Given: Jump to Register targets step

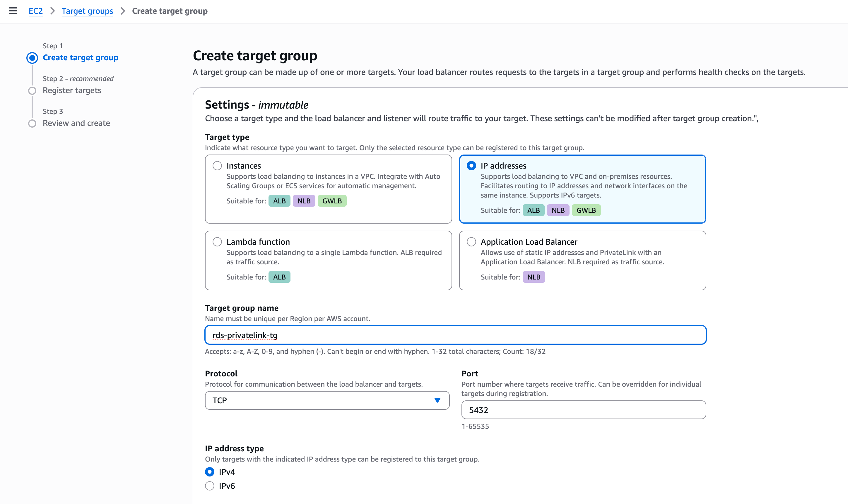Looking at the screenshot, I should click(72, 90).
